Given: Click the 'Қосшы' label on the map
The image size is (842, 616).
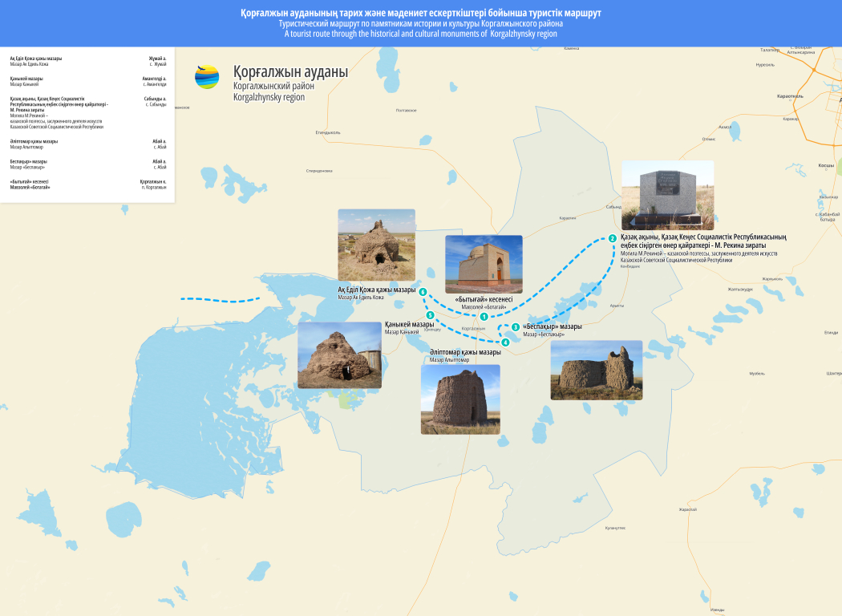Looking at the screenshot, I should coord(826,165).
